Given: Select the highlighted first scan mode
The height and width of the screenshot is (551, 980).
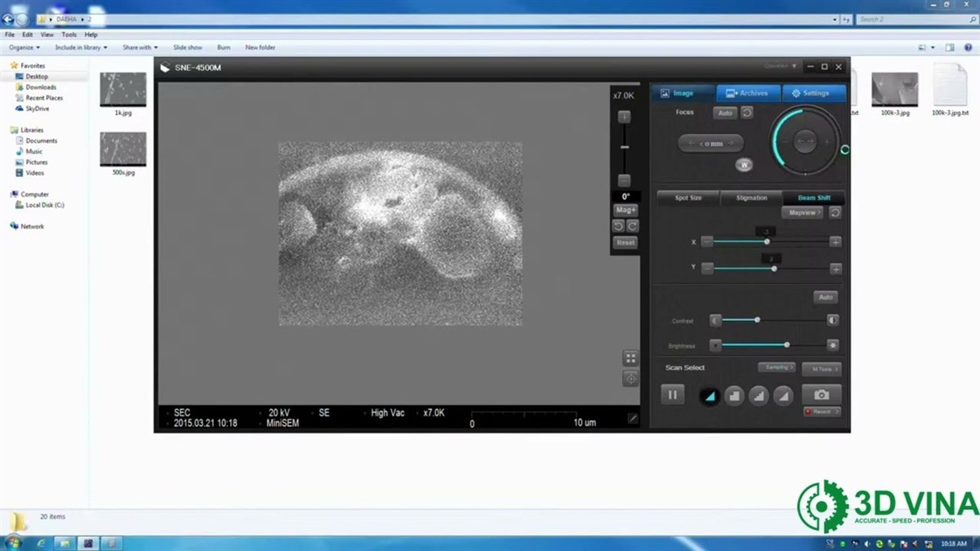Looking at the screenshot, I should click(709, 396).
